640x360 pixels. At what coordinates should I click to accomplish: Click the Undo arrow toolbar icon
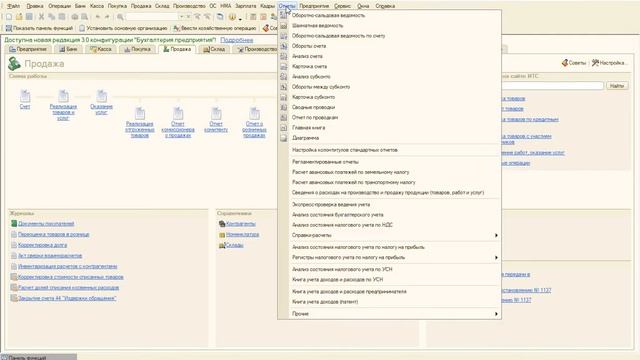pyautogui.click(x=97, y=17)
